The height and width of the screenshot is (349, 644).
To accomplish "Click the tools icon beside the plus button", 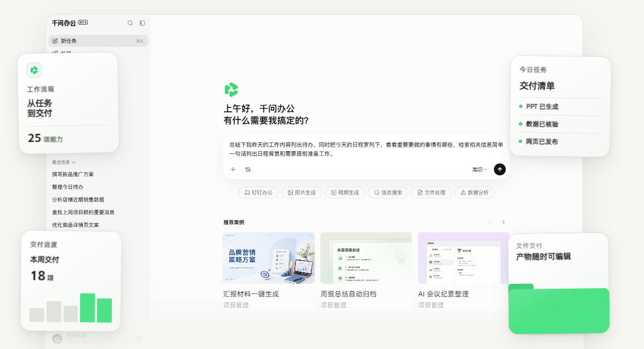I will coord(248,169).
